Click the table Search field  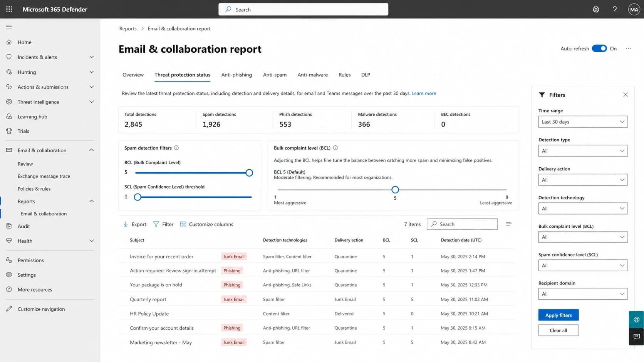click(x=462, y=224)
